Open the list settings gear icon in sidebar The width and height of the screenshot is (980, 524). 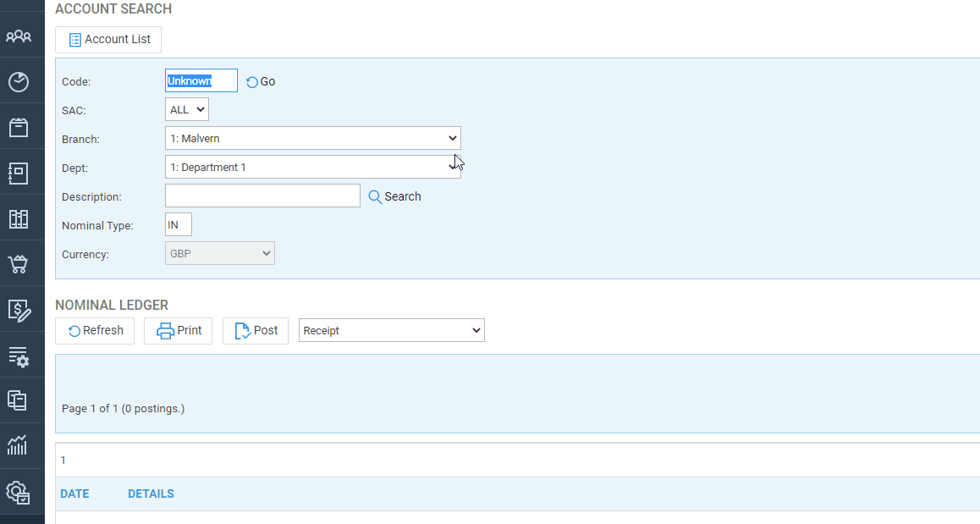coord(19,356)
